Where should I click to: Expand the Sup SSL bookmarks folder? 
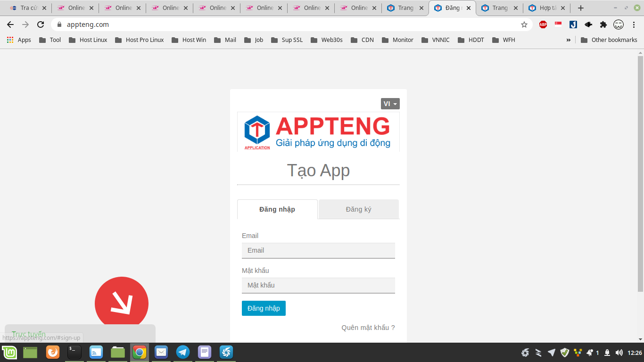coord(287,40)
